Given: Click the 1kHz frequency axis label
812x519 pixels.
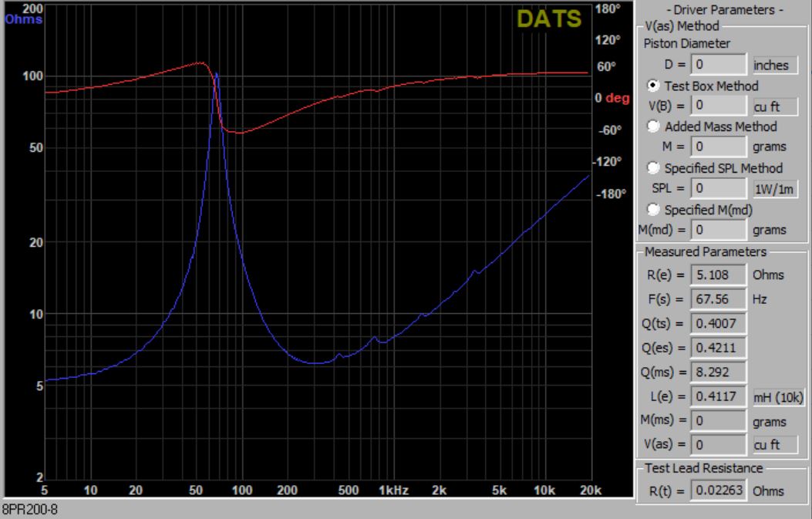Looking at the screenshot, I should click(x=393, y=490).
